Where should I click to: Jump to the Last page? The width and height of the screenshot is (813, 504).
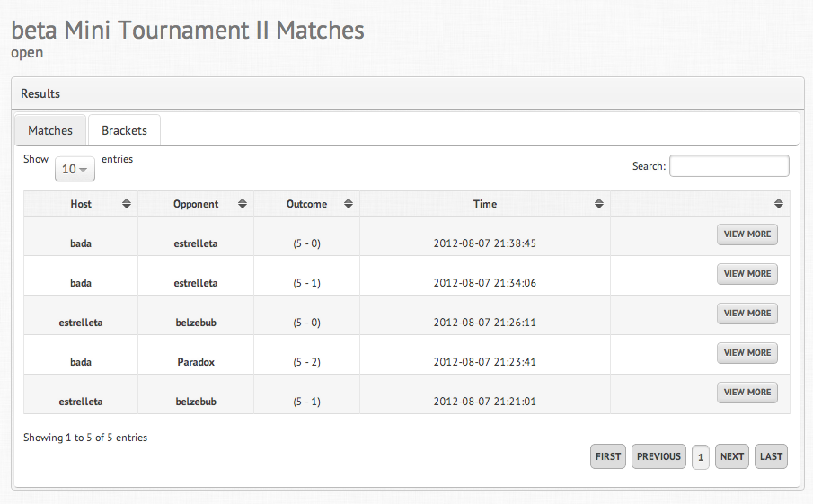coord(771,456)
